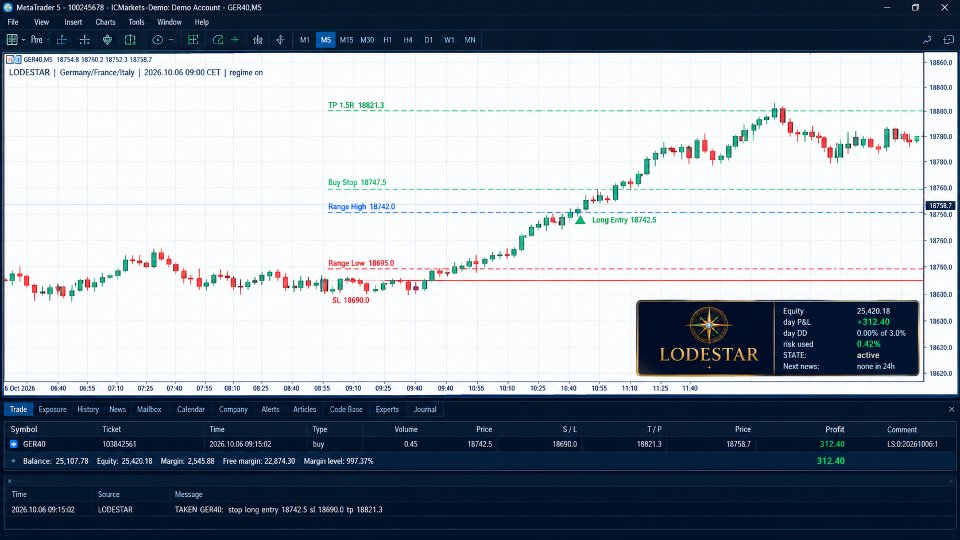Open the Code Base tab
The width and height of the screenshot is (960, 540).
point(346,409)
